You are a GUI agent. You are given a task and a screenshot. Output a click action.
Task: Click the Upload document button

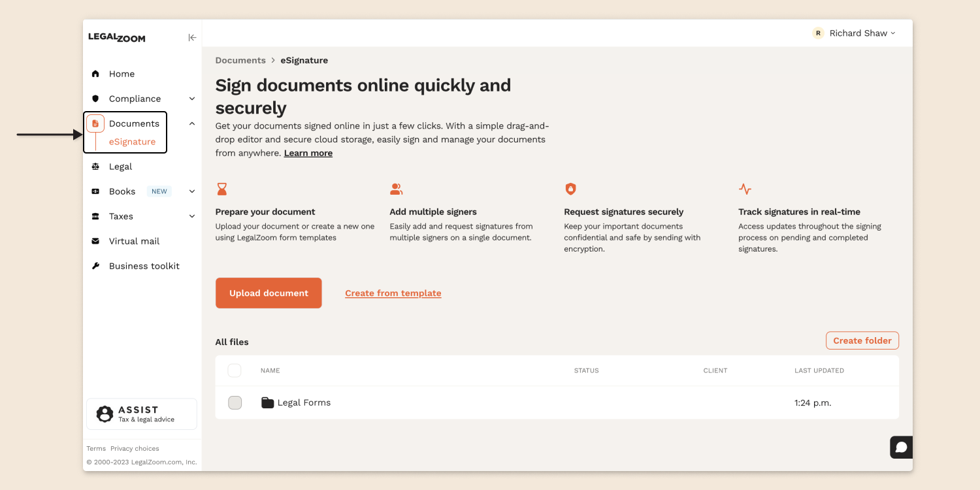tap(269, 293)
